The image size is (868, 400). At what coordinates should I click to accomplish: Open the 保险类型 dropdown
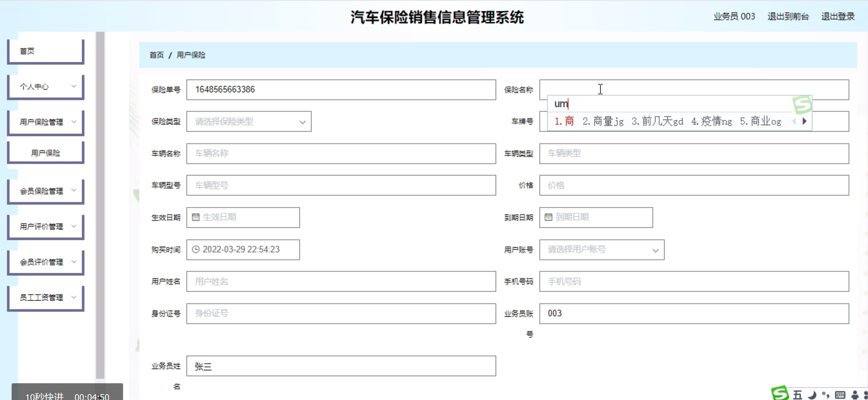[x=249, y=121]
